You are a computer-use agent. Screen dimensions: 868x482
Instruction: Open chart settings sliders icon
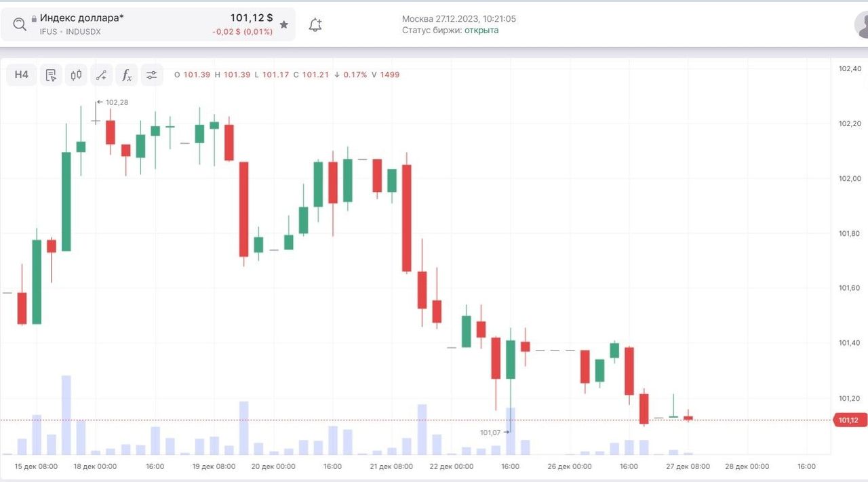[152, 75]
